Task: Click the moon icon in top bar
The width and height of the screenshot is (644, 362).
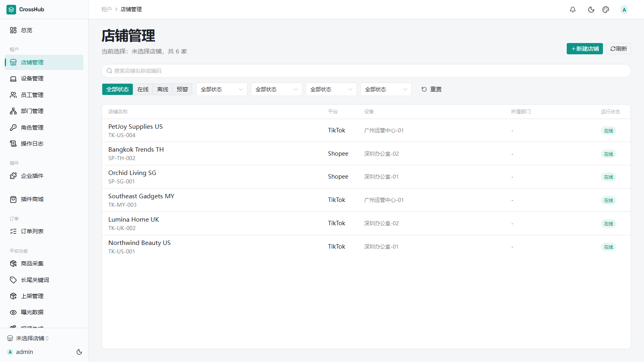Action: pos(591,10)
